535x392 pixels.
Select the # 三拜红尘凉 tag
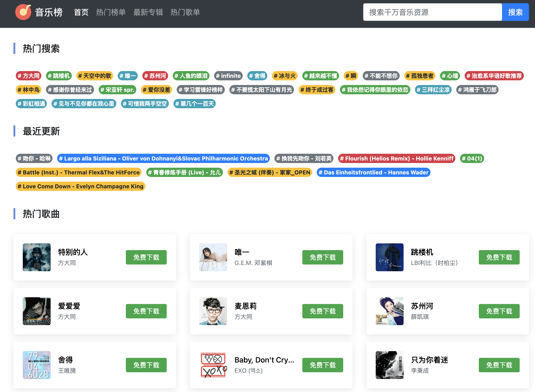(x=433, y=90)
